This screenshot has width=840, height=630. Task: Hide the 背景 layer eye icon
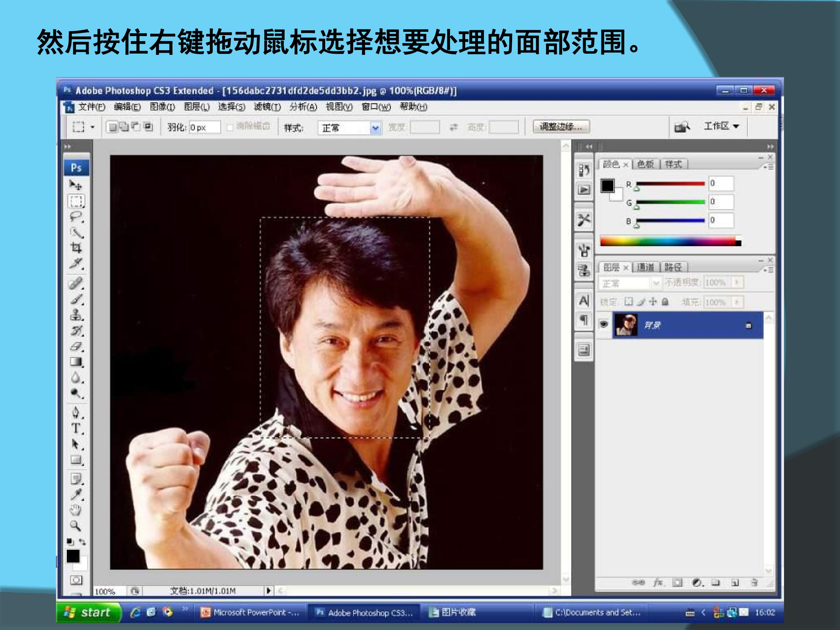[x=603, y=324]
